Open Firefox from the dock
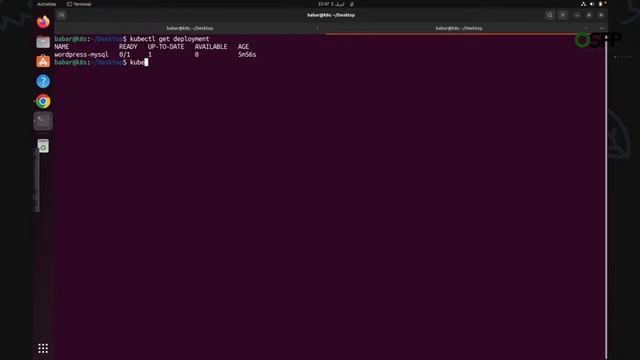 click(43, 21)
